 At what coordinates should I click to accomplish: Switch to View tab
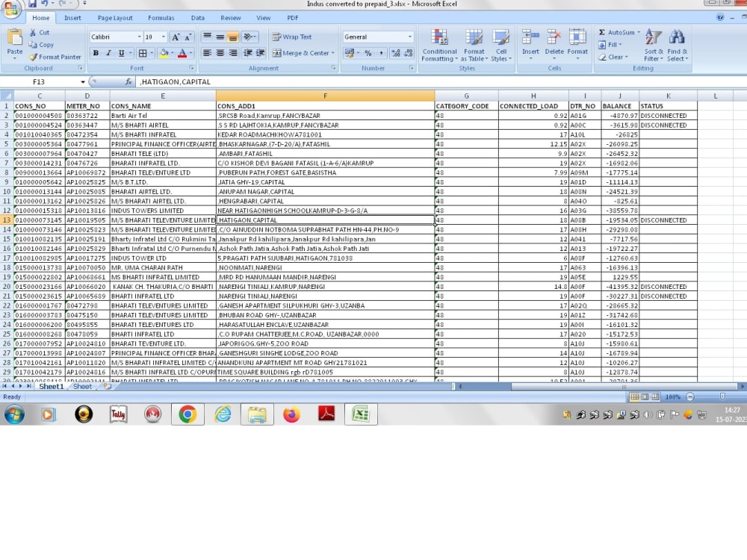[264, 18]
